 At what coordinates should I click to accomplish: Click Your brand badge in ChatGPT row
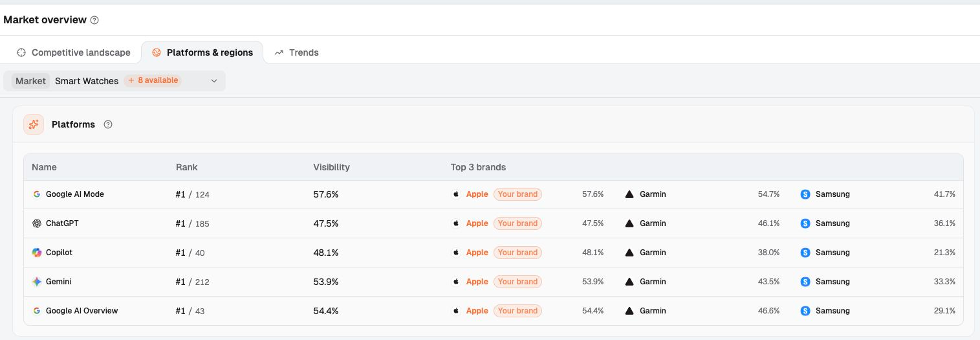(x=517, y=223)
